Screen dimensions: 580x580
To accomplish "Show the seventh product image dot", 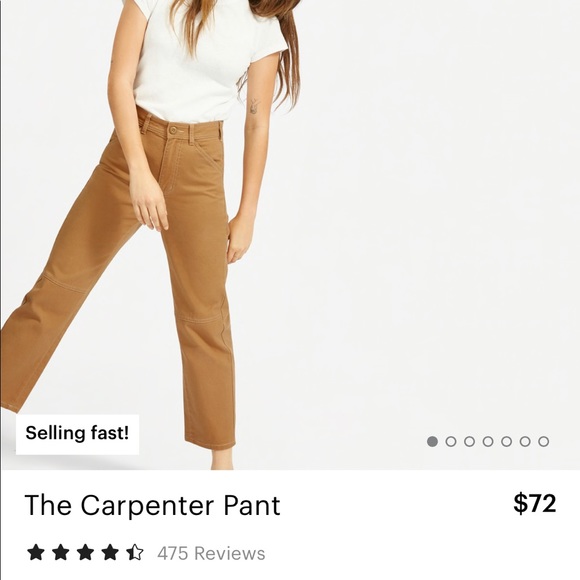I will (x=543, y=441).
